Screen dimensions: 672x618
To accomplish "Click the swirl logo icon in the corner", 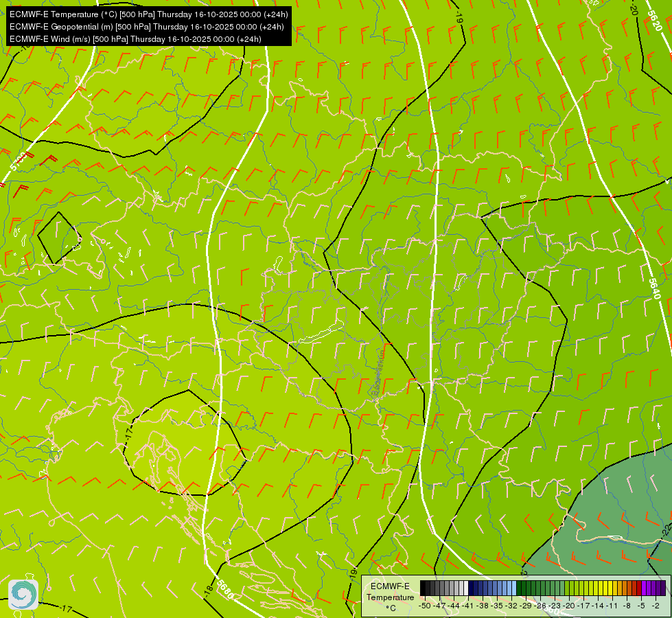I will pyautogui.click(x=23, y=595).
